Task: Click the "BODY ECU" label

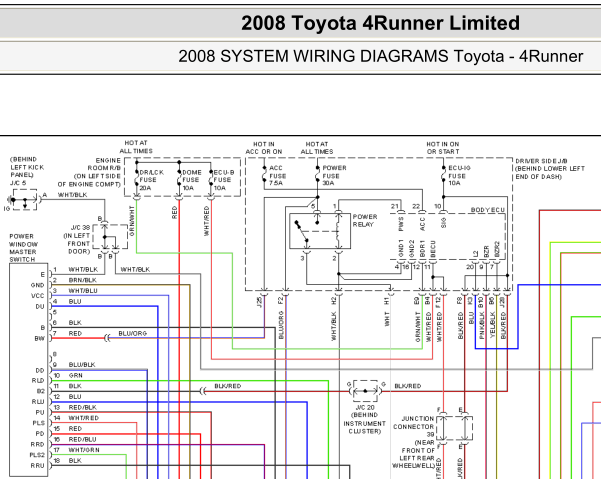Action: pos(488,210)
